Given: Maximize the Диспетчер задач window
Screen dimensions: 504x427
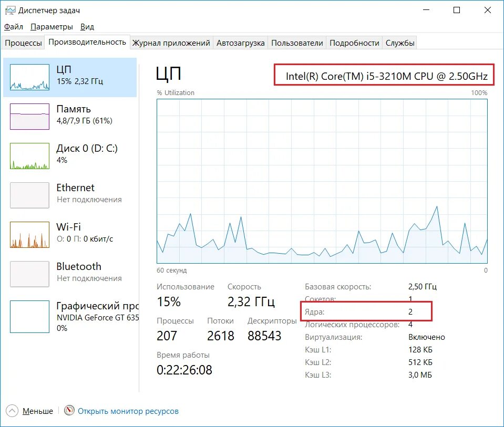Looking at the screenshot, I should click(456, 11).
